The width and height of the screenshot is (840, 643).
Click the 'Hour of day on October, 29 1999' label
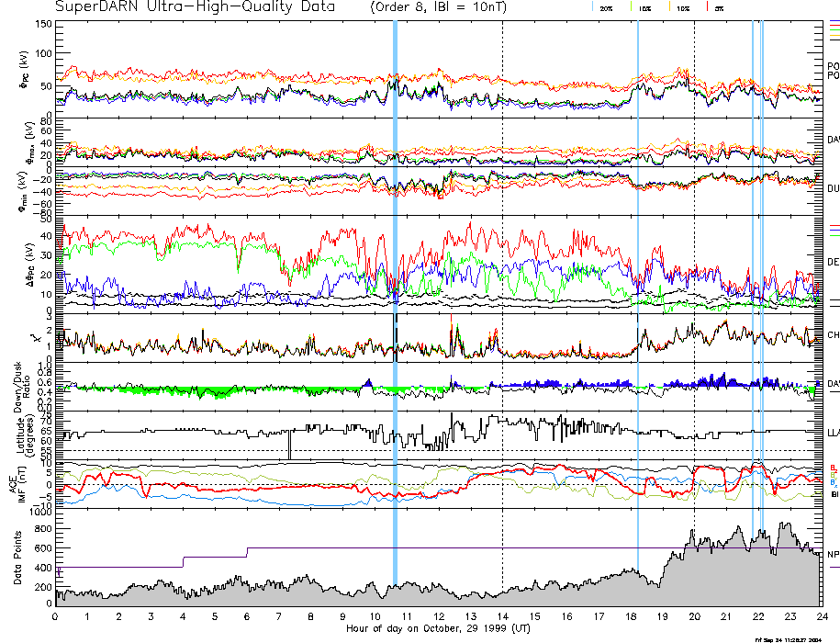pyautogui.click(x=438, y=629)
